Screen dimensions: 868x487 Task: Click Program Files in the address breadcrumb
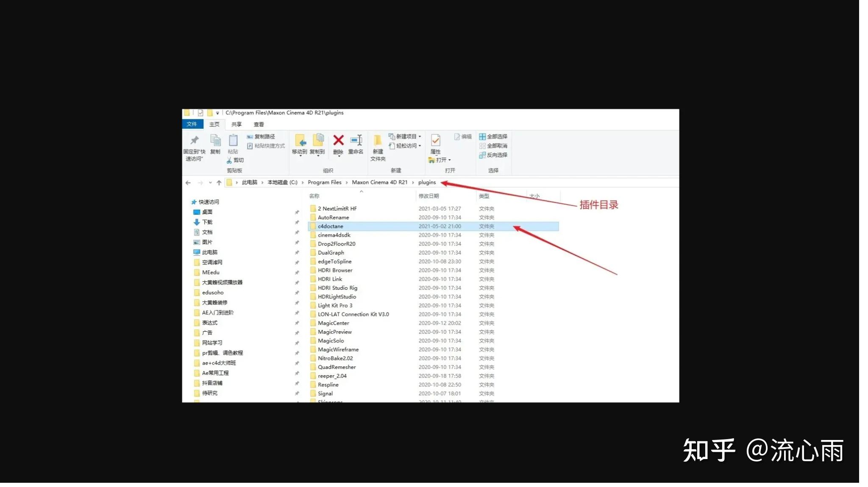324,183
